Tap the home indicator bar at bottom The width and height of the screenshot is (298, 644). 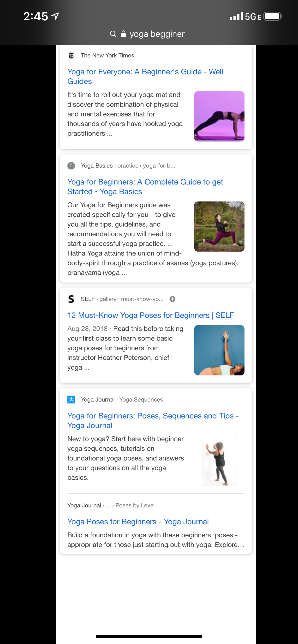coord(149,636)
